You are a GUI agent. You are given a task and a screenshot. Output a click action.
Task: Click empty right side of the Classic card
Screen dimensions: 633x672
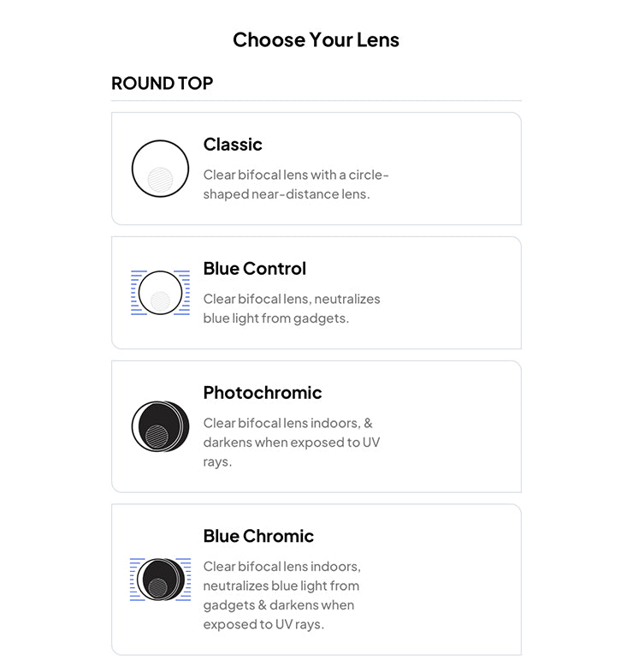pyautogui.click(x=462, y=169)
